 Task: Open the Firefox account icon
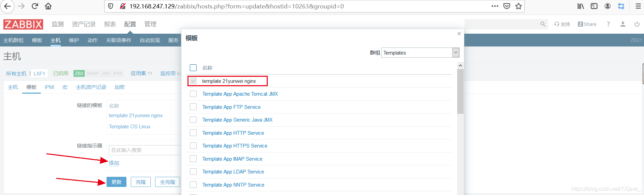coord(608,6)
